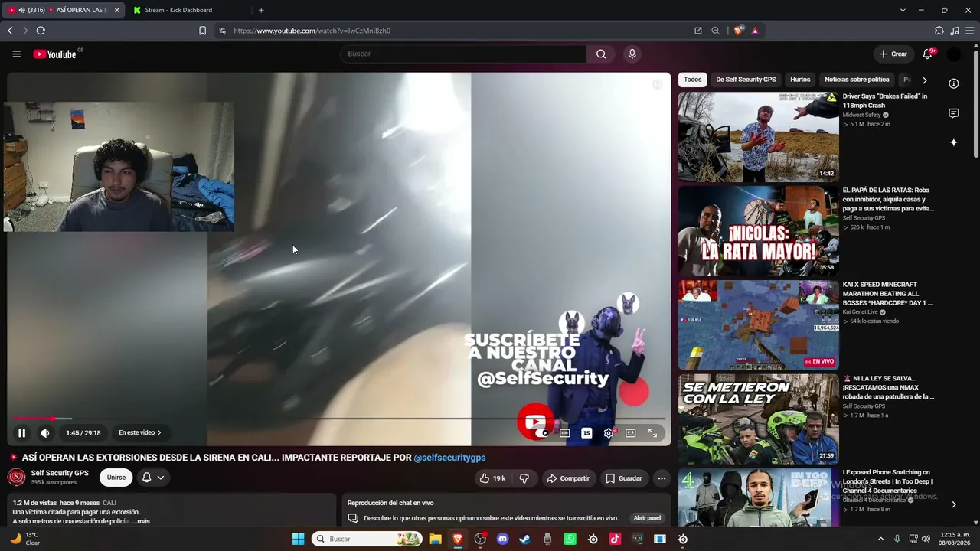Select the 'De Self Security GPS' chip
This screenshot has width=980, height=551.
coord(746,80)
